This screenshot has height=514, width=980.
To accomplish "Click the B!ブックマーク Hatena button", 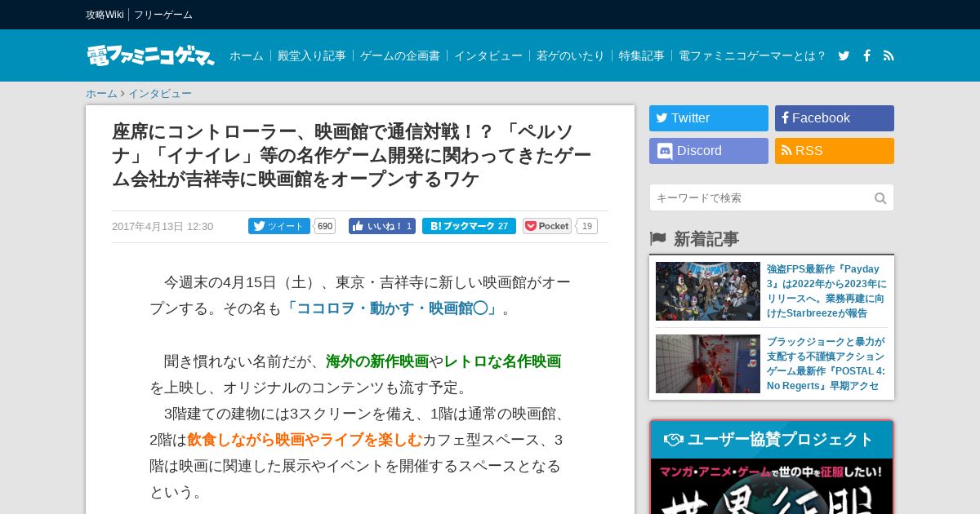I will pyautogui.click(x=469, y=226).
